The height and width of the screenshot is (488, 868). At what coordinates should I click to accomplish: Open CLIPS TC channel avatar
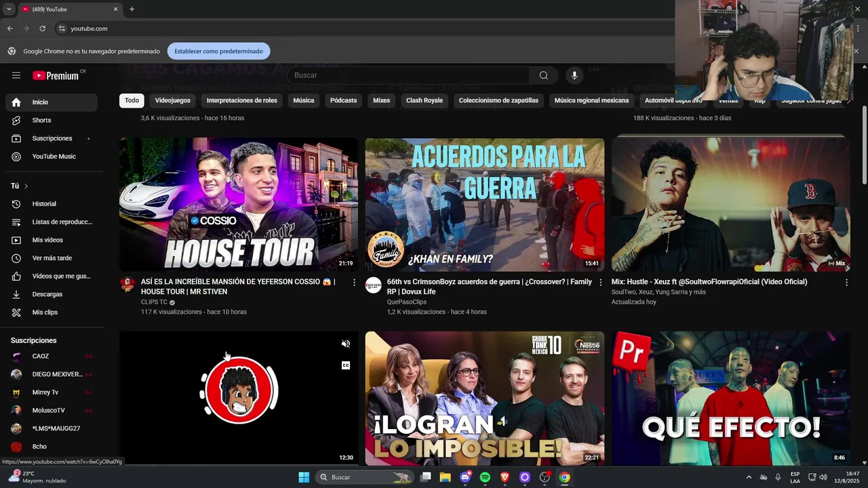point(127,284)
